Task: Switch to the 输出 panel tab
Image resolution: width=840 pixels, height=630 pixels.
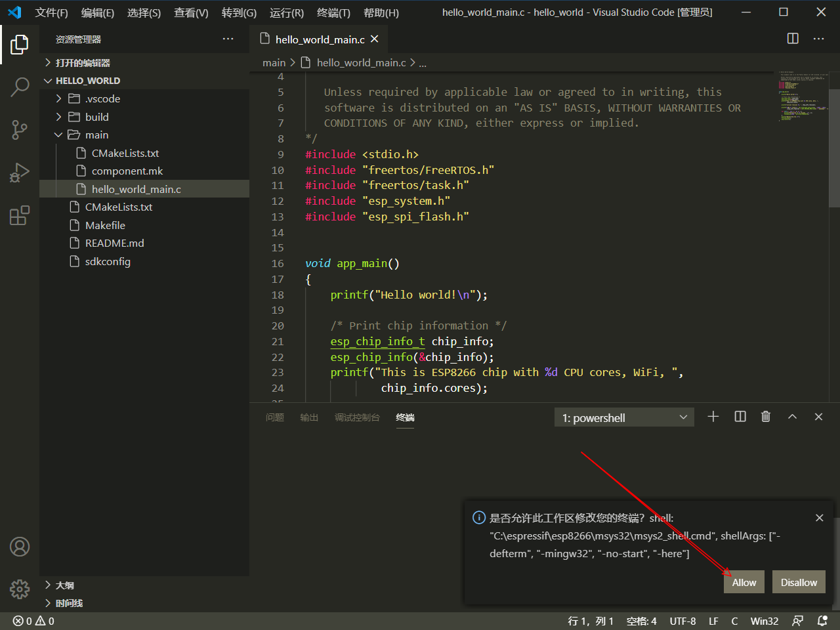Action: pos(309,417)
